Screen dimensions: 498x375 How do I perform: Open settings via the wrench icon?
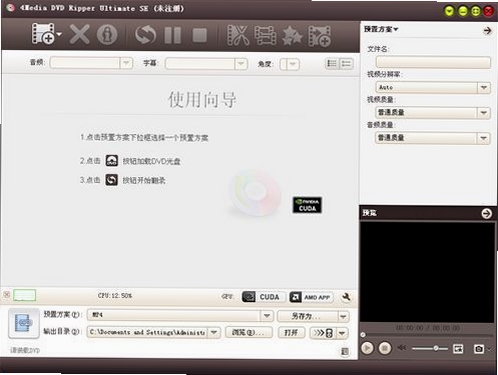[346, 297]
